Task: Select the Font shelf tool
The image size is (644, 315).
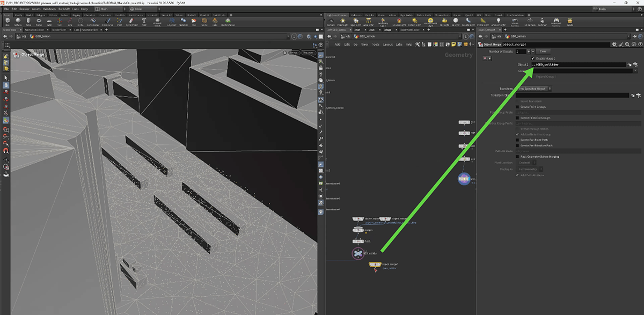Action: (144, 21)
